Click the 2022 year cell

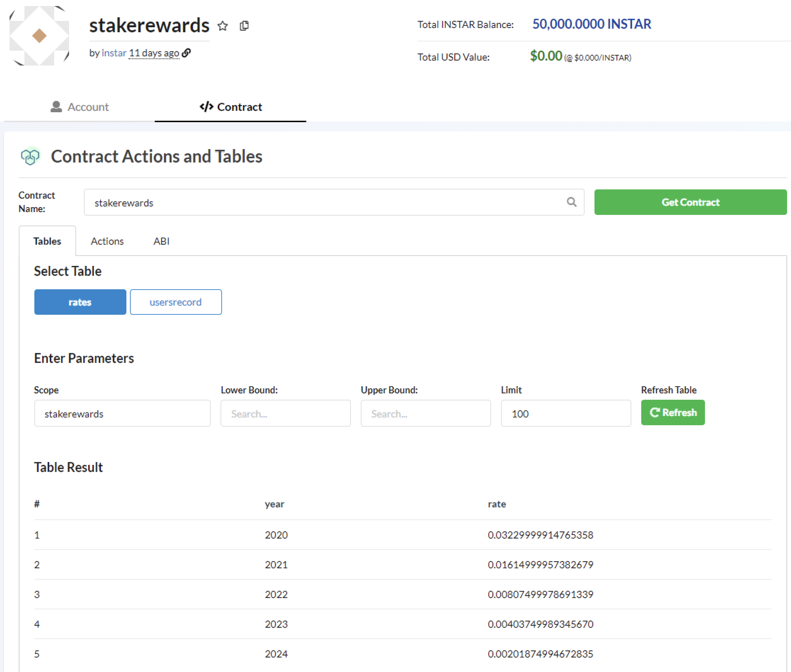pyautogui.click(x=276, y=594)
